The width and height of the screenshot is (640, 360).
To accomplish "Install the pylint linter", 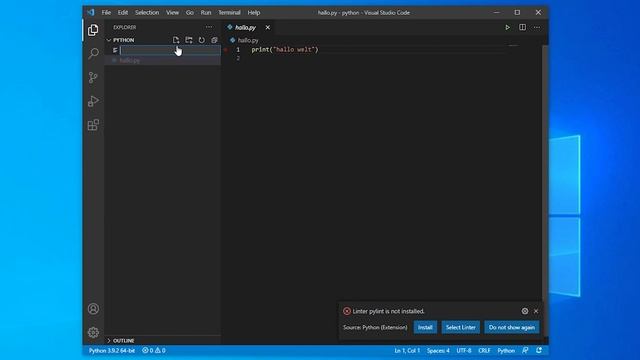I will (425, 327).
